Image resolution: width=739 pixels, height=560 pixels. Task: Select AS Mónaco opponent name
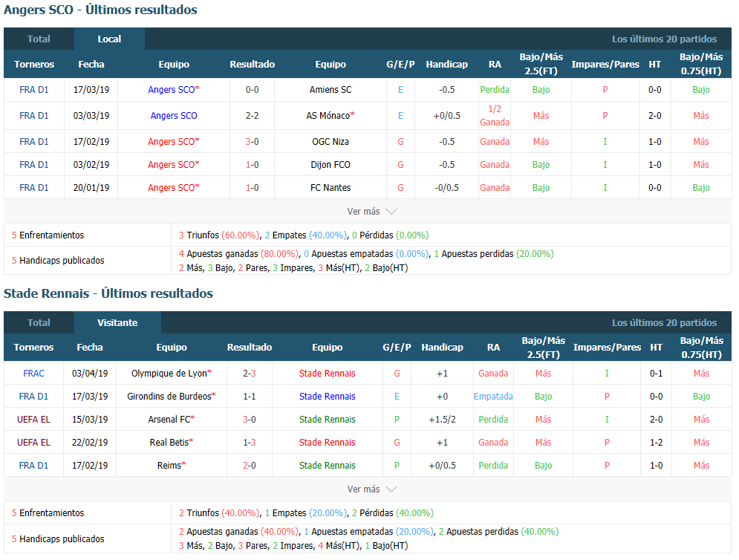click(331, 115)
